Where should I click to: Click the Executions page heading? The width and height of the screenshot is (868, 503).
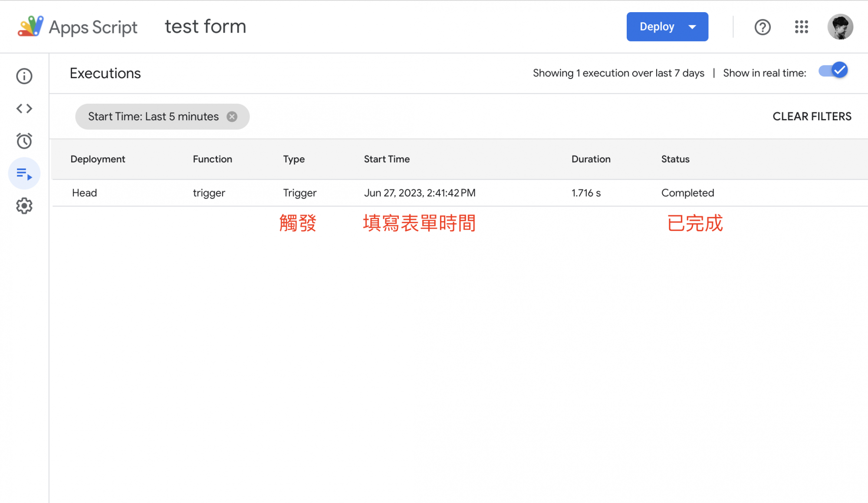pos(105,73)
